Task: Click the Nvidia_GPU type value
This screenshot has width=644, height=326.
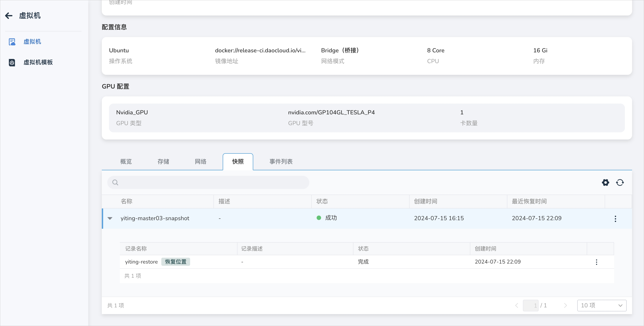Action: (x=132, y=113)
